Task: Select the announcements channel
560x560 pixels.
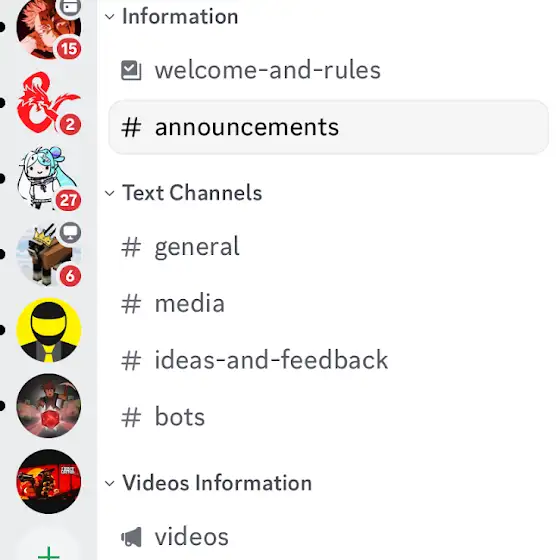Action: click(x=328, y=127)
